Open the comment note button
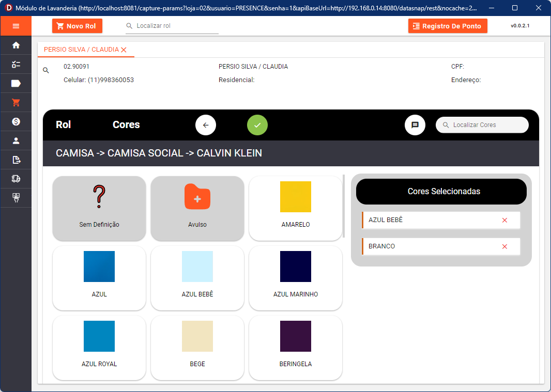Image resolution: width=551 pixels, height=392 pixels. 415,125
